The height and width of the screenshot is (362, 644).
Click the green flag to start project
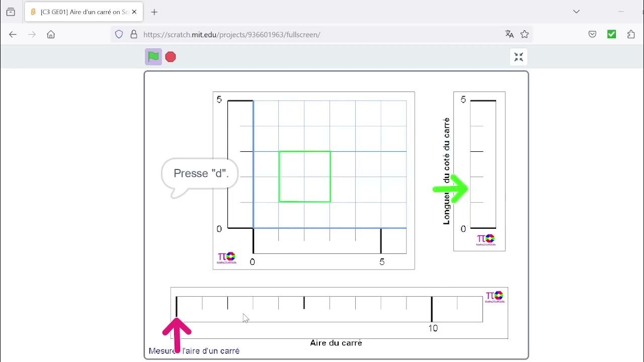point(153,57)
